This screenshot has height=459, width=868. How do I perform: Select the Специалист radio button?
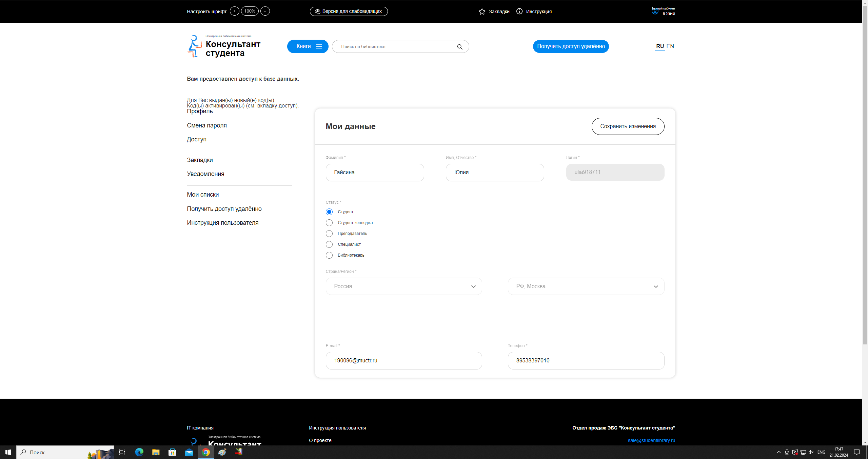329,244
